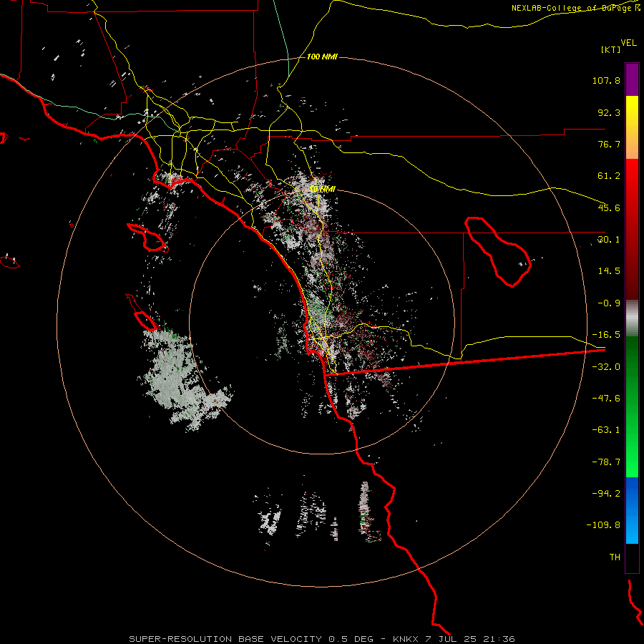Image resolution: width=644 pixels, height=644 pixels.
Task: Click the NEXLAB-College of DuPage credit text
Action: click(x=576, y=8)
